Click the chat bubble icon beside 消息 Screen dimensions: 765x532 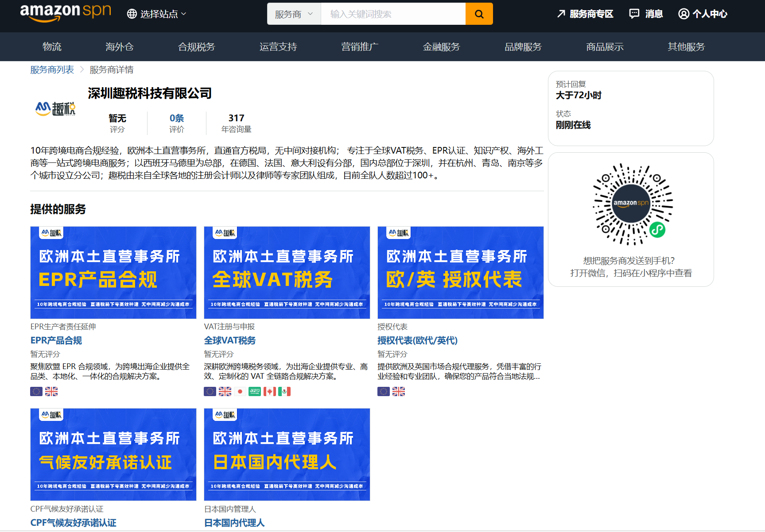tap(634, 14)
